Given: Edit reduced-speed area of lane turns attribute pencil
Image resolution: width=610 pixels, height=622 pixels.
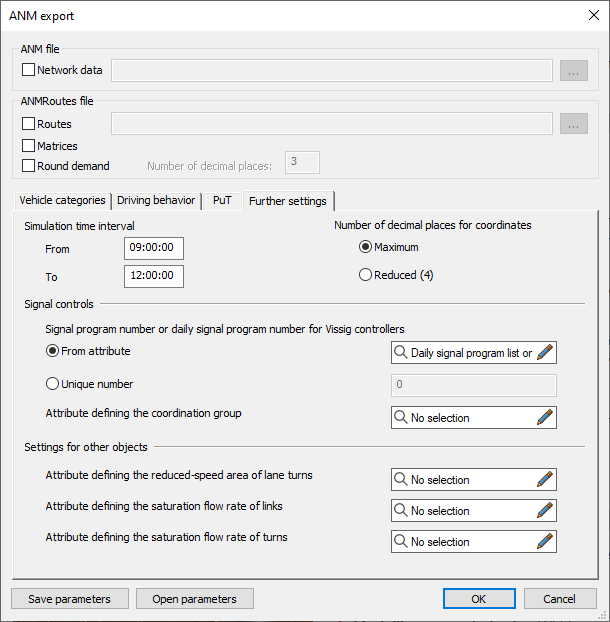Looking at the screenshot, I should pyautogui.click(x=544, y=480).
